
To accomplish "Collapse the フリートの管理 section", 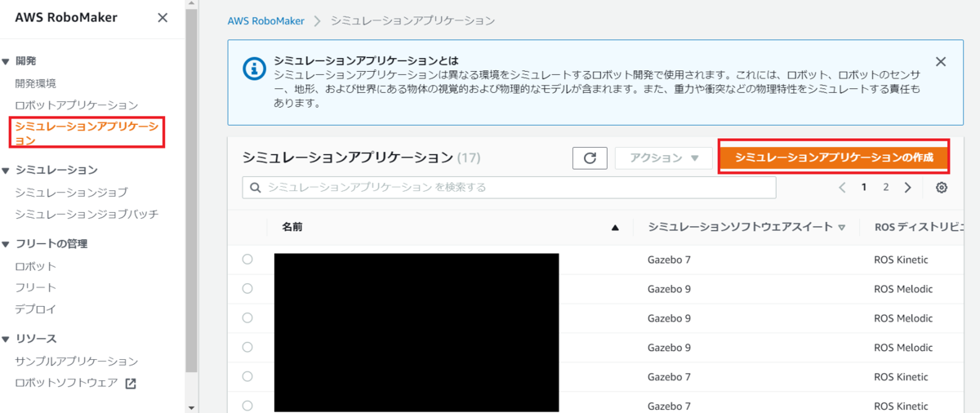I will 6,244.
